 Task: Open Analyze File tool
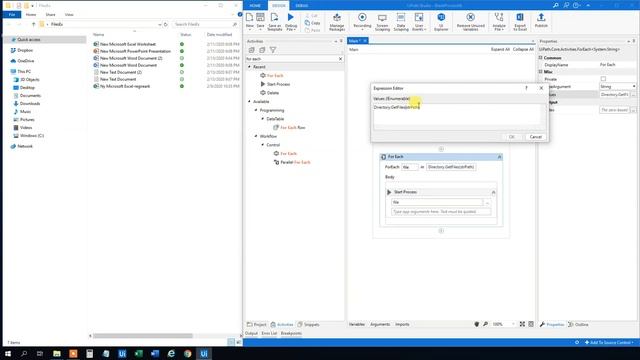point(499,22)
